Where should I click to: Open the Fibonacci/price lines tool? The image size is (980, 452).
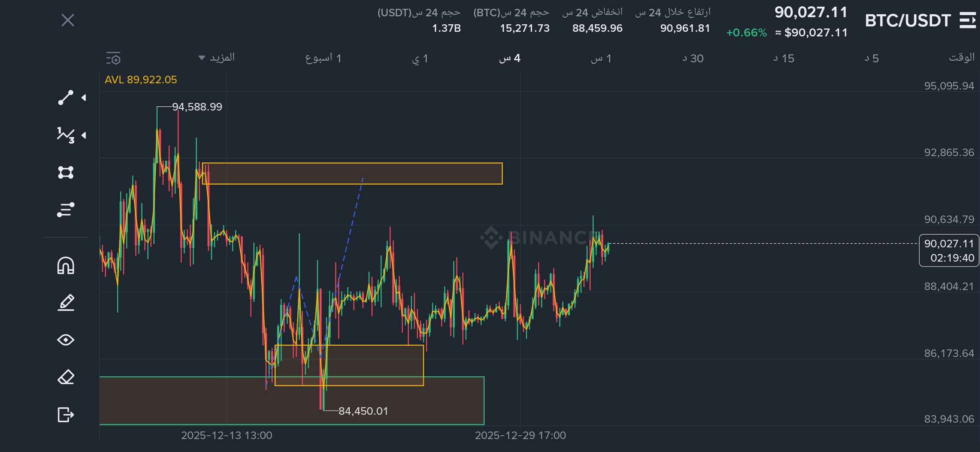pos(65,210)
